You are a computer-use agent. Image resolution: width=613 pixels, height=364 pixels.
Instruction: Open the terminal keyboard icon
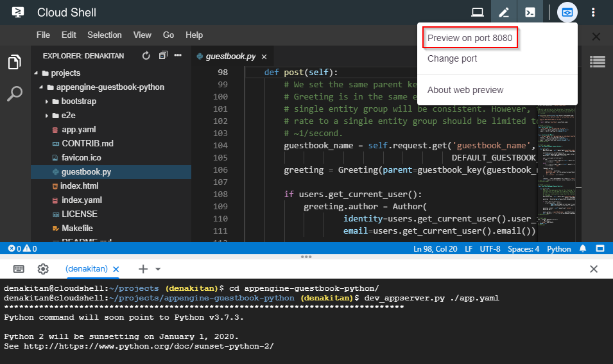point(19,269)
